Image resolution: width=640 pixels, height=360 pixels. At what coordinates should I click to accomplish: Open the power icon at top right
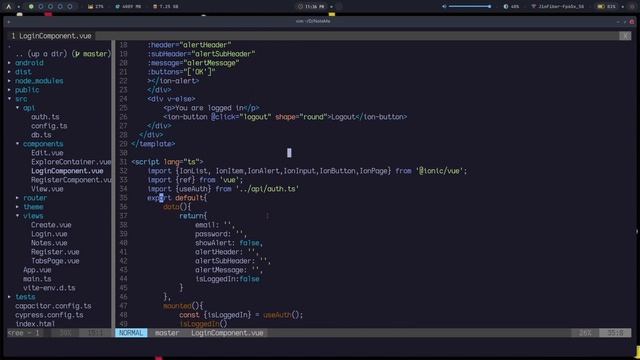pos(632,7)
